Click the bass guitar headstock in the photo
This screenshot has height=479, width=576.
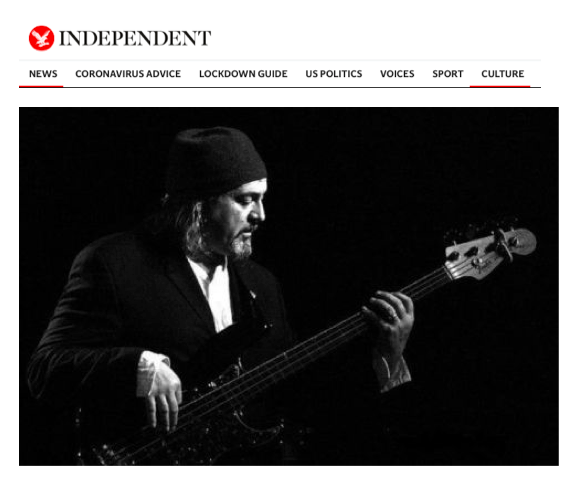(x=490, y=253)
